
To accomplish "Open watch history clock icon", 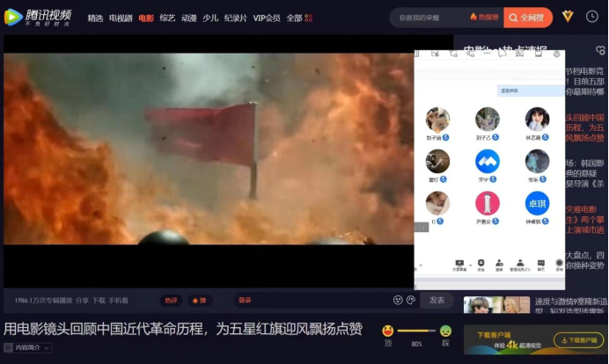I will tap(591, 17).
